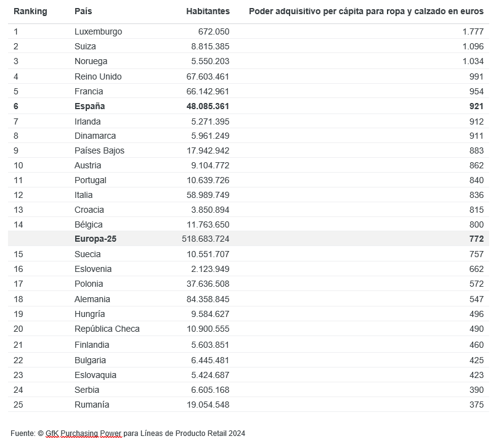Select the bold España cell
The height and width of the screenshot is (444, 504).
(x=90, y=106)
